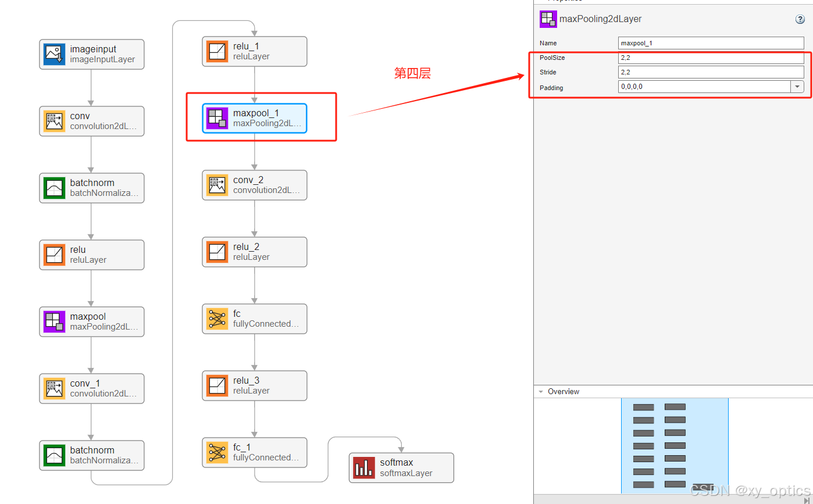
Task: Click the Padding property label
Action: pos(551,88)
